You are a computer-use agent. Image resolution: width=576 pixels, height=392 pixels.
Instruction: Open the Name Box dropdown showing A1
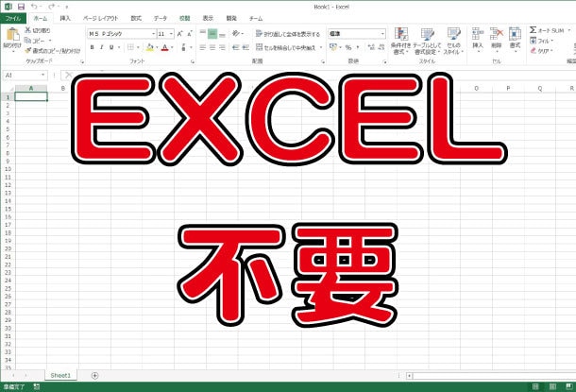pos(43,75)
